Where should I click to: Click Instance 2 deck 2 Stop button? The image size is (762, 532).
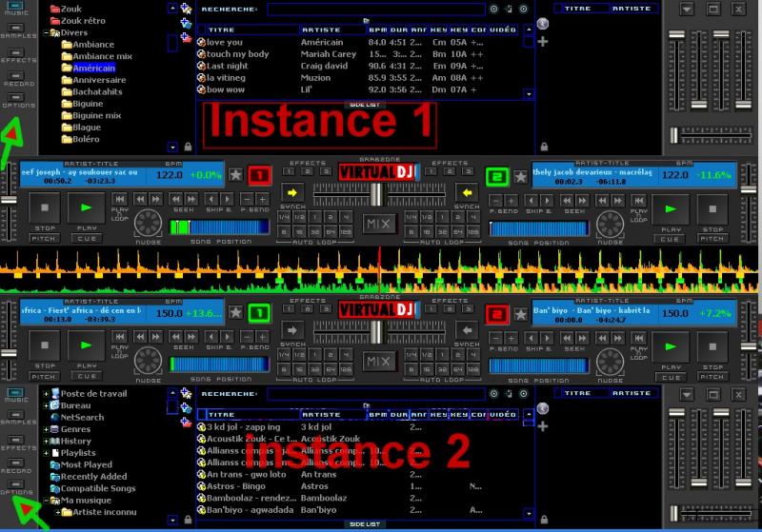pyautogui.click(x=712, y=346)
